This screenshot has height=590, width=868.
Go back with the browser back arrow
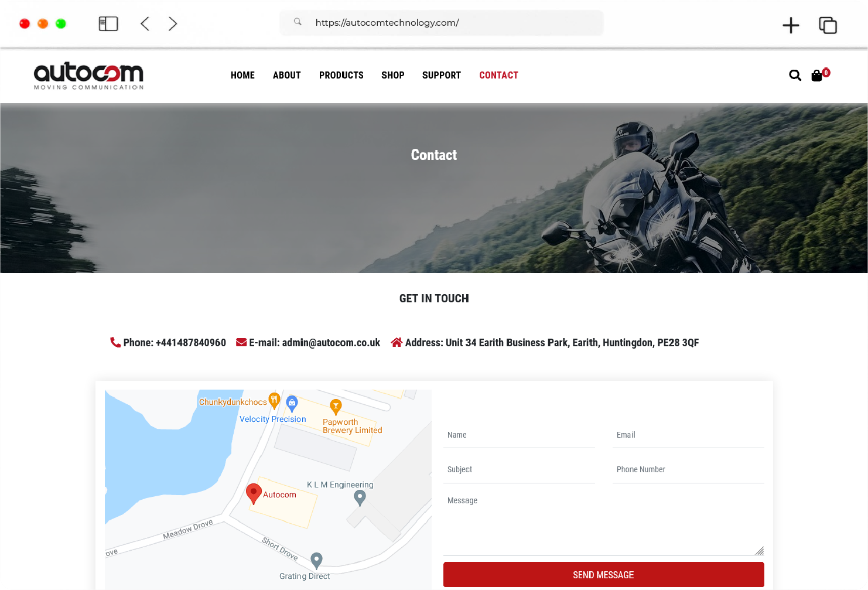145,23
